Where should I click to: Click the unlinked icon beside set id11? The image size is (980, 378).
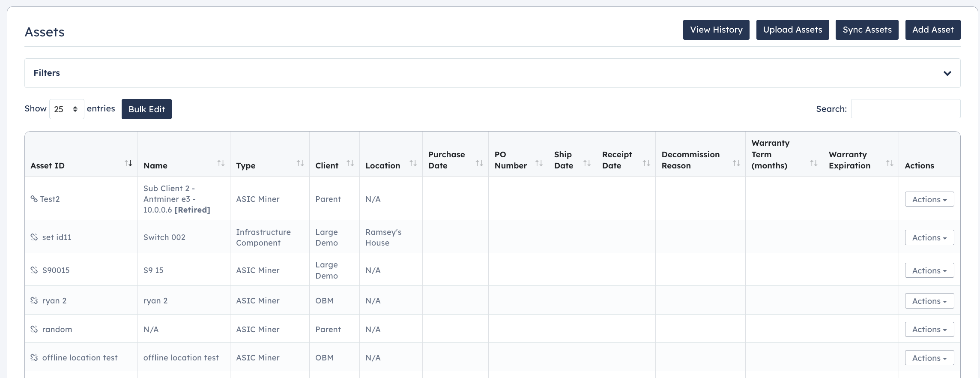pos(34,237)
